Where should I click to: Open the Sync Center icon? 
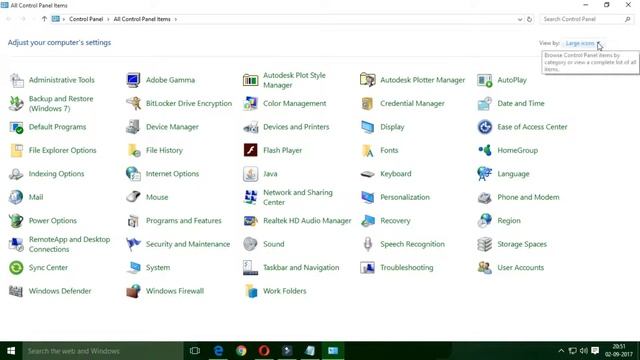pos(17,268)
